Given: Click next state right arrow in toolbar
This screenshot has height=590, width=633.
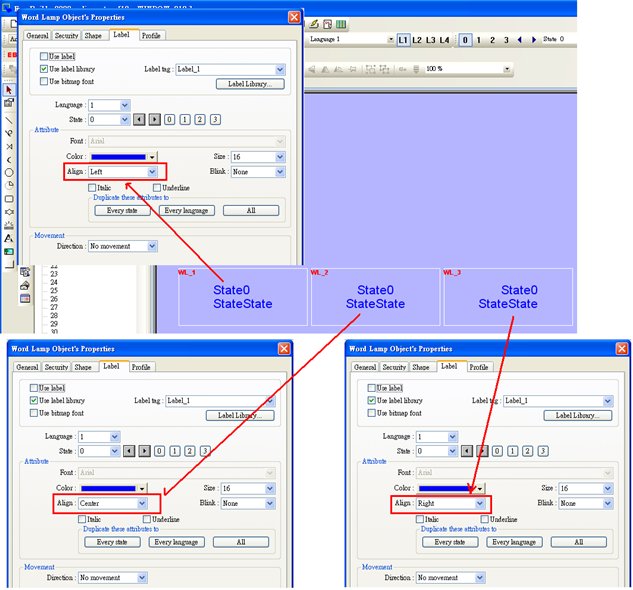Looking at the screenshot, I should tap(534, 40).
